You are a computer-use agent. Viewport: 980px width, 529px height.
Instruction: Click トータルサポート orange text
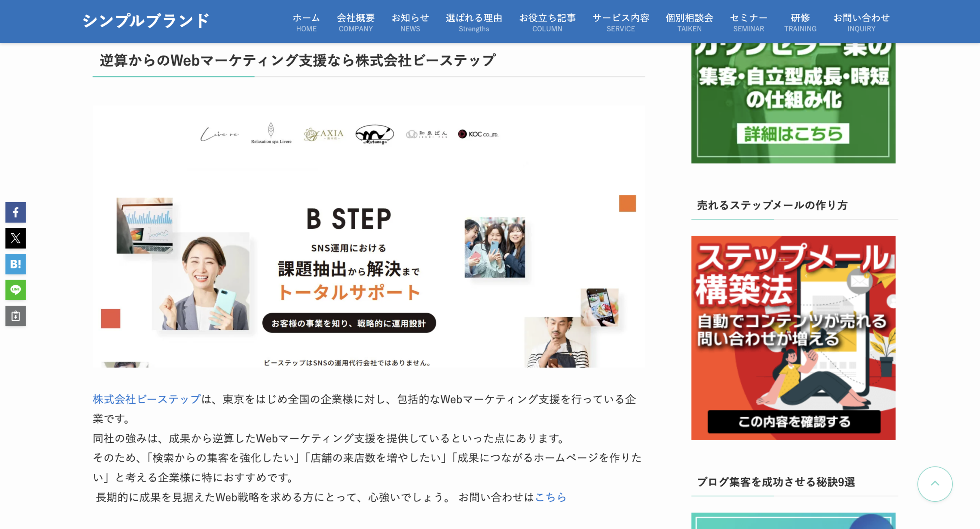[349, 292]
